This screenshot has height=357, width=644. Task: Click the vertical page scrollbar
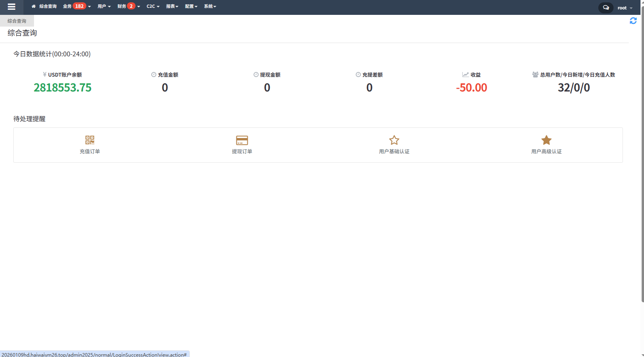tap(642, 156)
